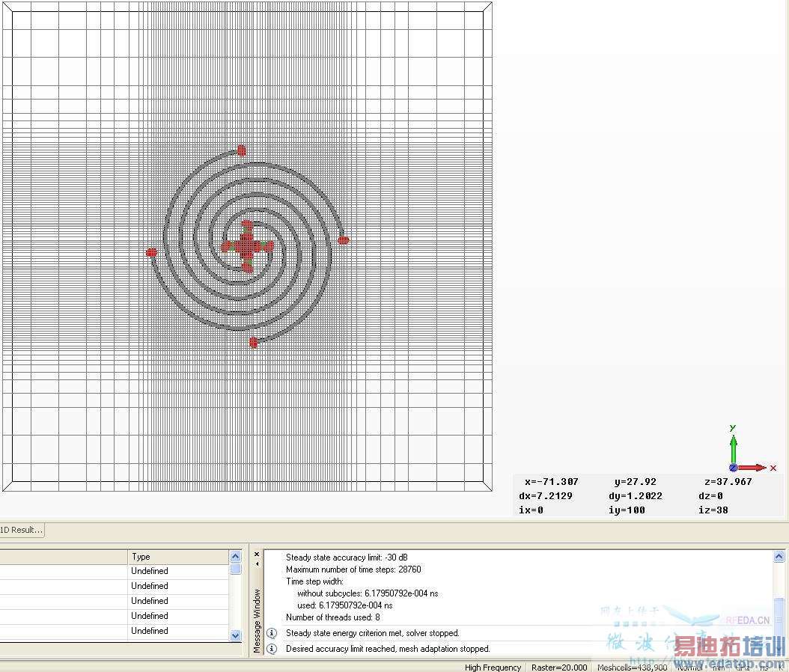Click 'Steady state energy criterion met, solver stopped.' message

[x=372, y=633]
